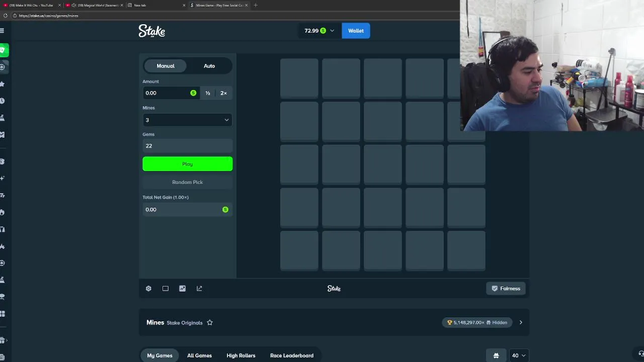The height and width of the screenshot is (362, 644).
Task: Click the Stake logo in header
Action: (152, 31)
